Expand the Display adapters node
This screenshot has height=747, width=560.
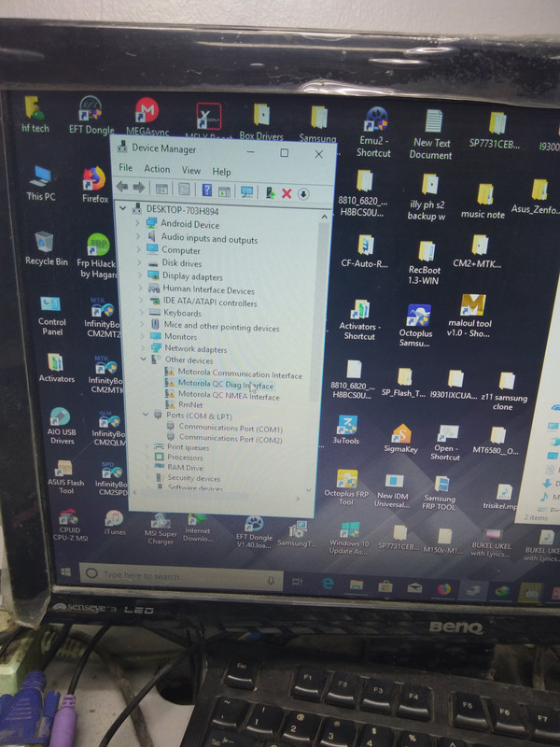pos(139,275)
